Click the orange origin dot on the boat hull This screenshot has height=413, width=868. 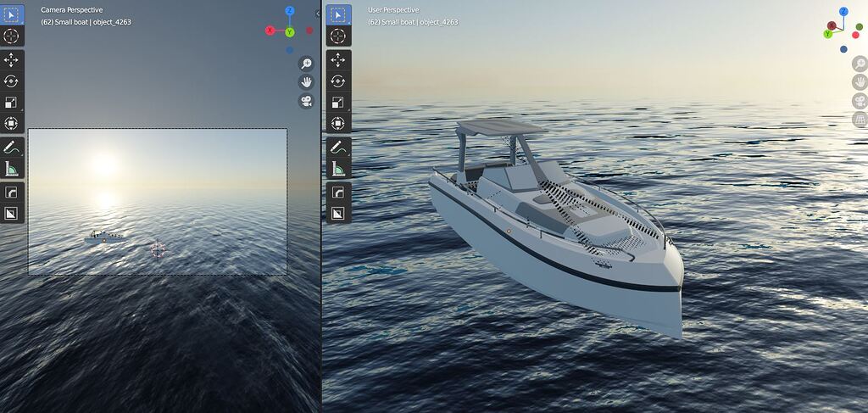point(509,231)
